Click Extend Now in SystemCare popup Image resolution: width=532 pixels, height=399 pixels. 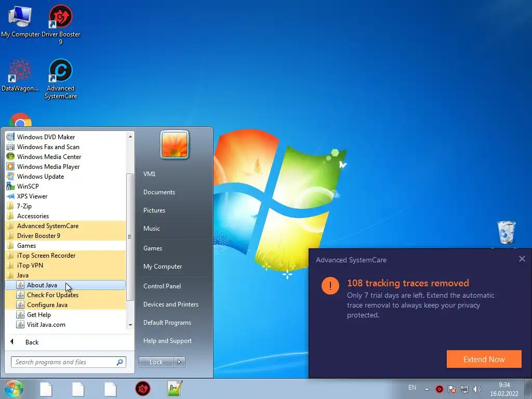point(484,360)
